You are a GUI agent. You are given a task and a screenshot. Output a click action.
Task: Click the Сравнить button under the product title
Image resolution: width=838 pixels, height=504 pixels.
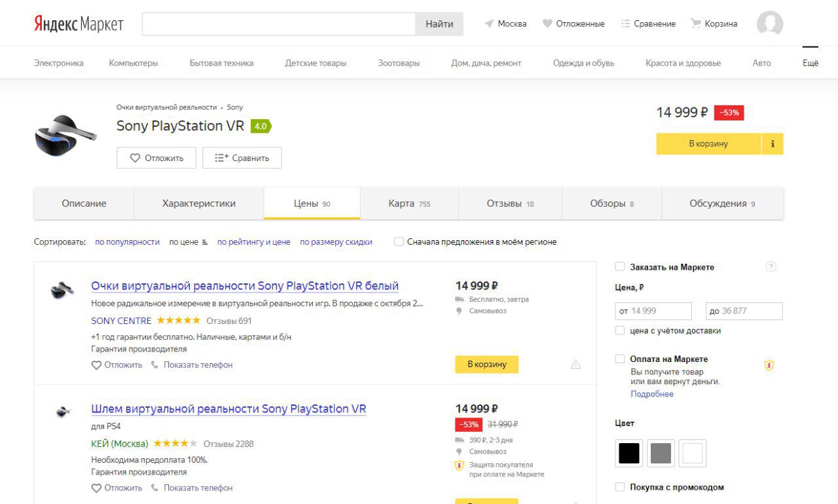pos(242,158)
